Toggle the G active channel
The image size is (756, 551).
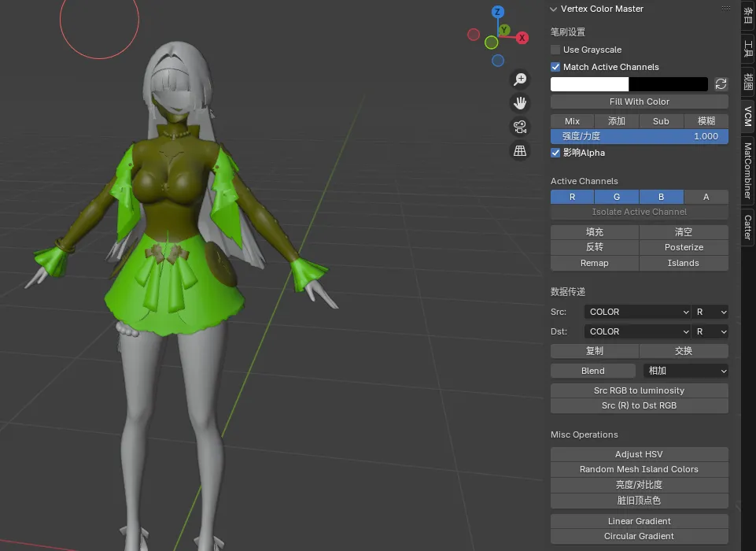(x=617, y=197)
